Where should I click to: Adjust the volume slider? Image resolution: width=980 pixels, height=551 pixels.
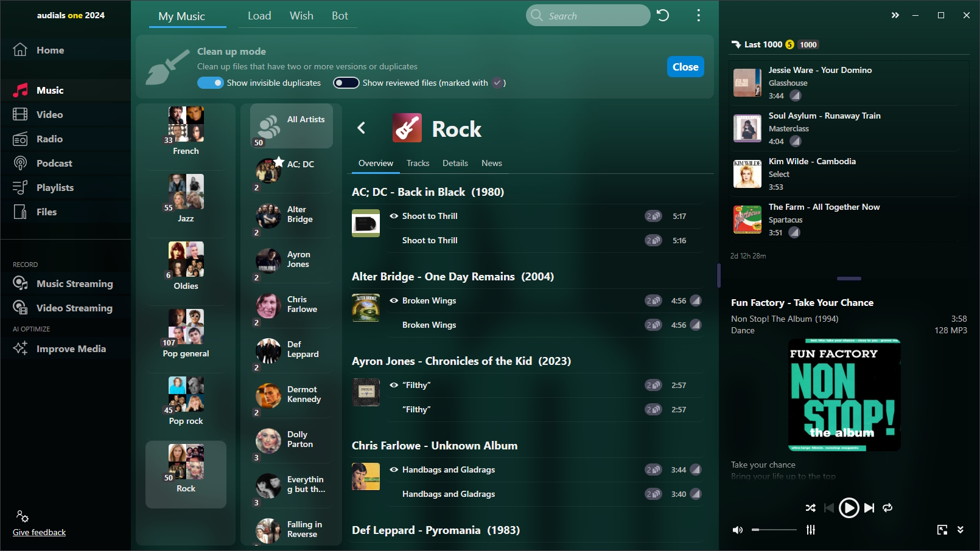point(774,530)
